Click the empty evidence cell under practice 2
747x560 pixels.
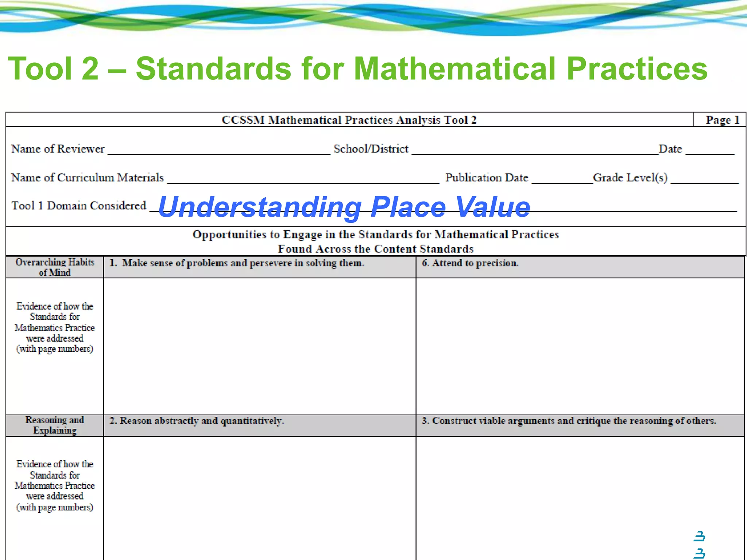point(260,498)
